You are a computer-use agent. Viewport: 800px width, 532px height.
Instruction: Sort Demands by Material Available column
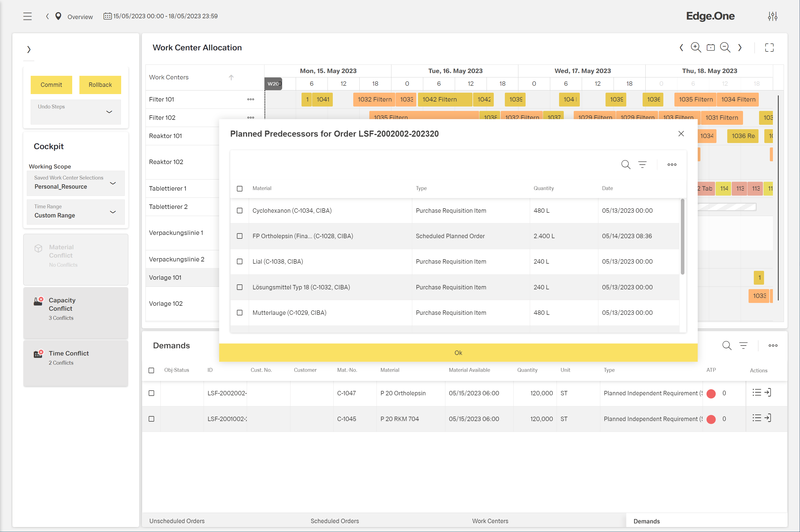[469, 370]
